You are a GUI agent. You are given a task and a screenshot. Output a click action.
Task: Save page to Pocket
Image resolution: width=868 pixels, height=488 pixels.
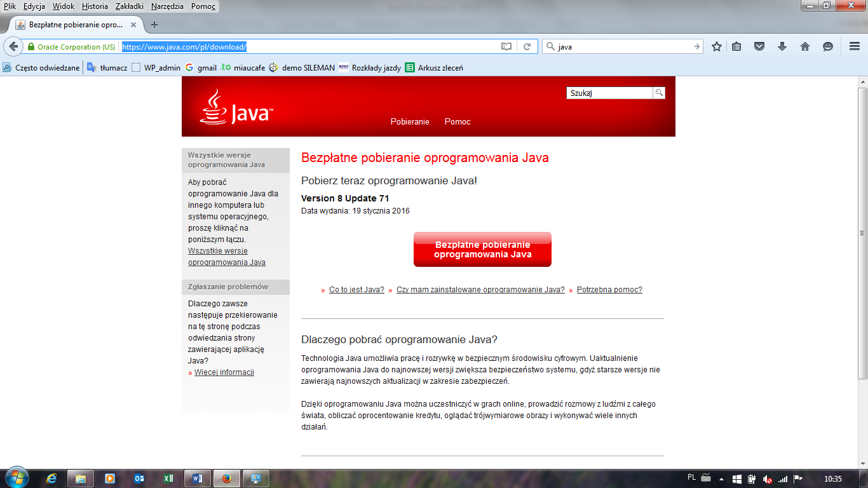click(759, 46)
